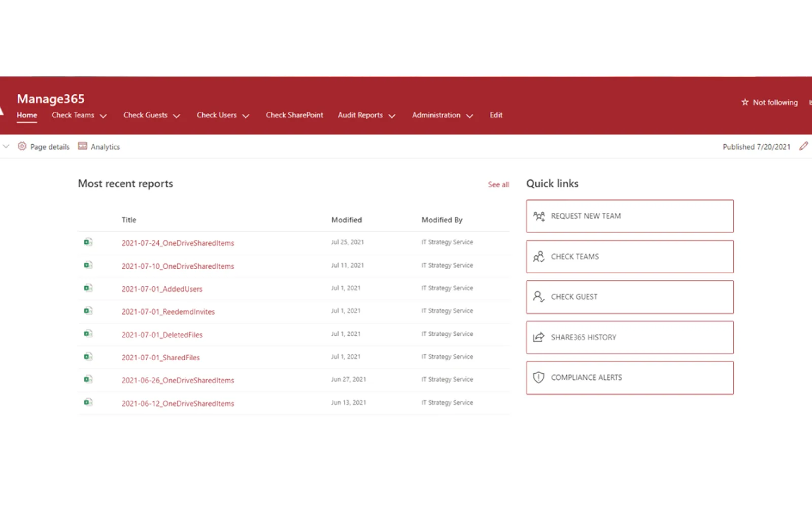Click the file icon of 2021-07-01_SharedFiles
812x508 pixels.
88,357
